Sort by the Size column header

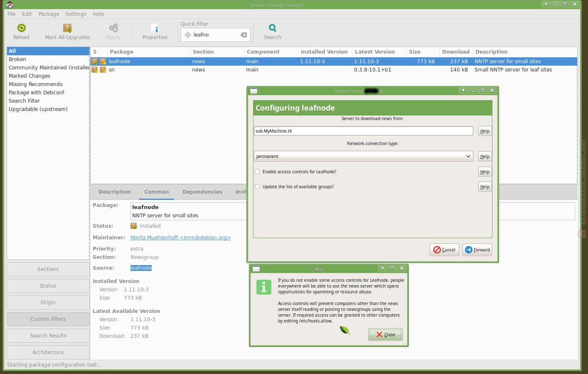(423, 52)
